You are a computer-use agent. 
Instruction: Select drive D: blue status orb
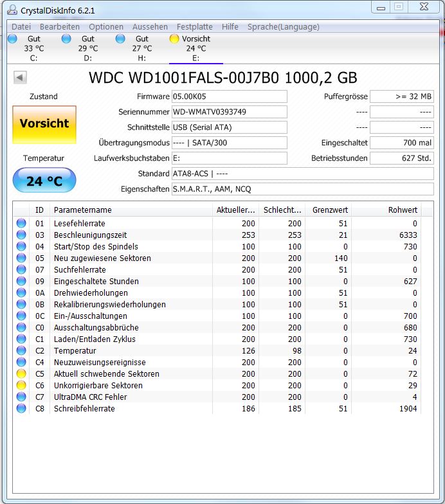tap(66, 39)
